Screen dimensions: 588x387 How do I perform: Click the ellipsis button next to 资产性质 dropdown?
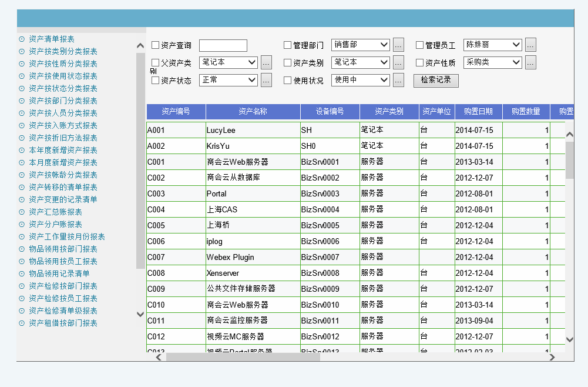(x=530, y=62)
